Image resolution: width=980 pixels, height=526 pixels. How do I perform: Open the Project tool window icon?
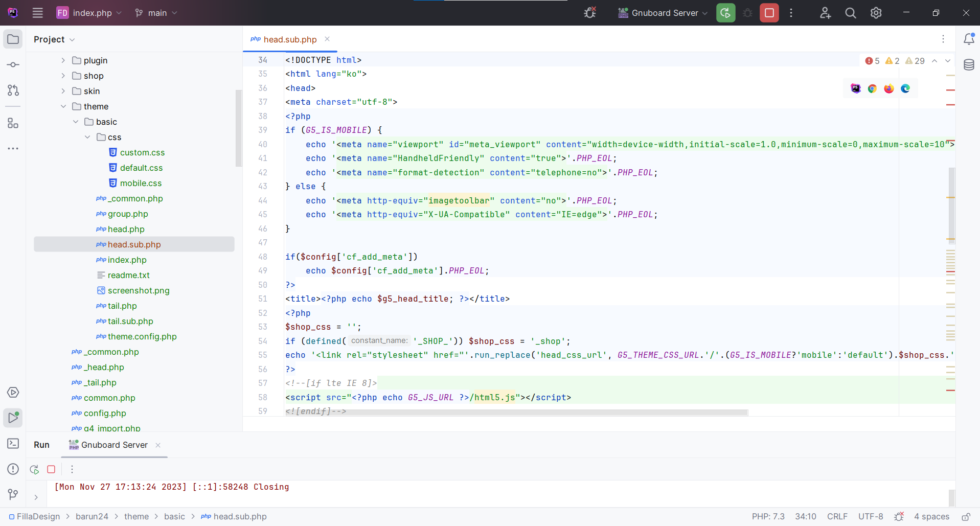13,39
